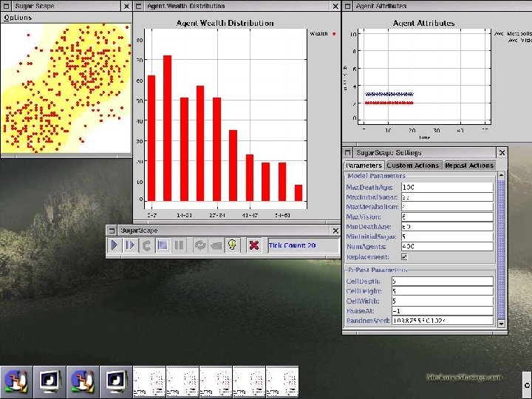
Task: Click the CellHeight input field
Action: click(443, 291)
